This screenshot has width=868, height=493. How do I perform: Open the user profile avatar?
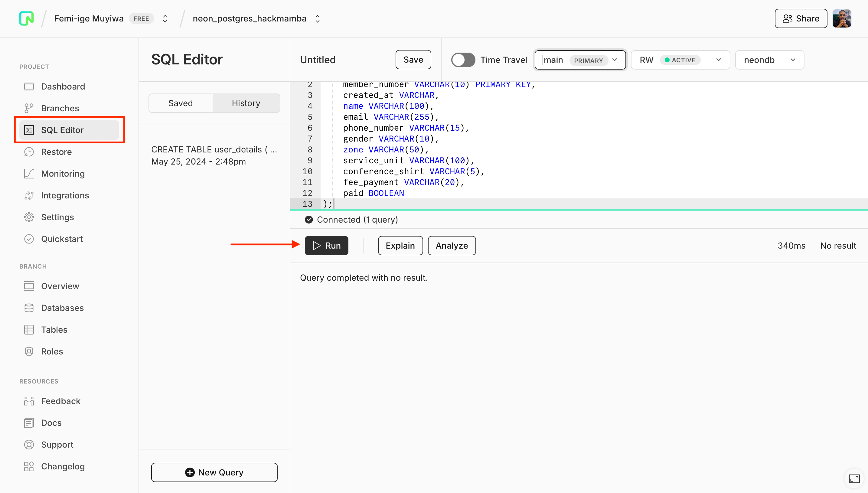tap(842, 18)
